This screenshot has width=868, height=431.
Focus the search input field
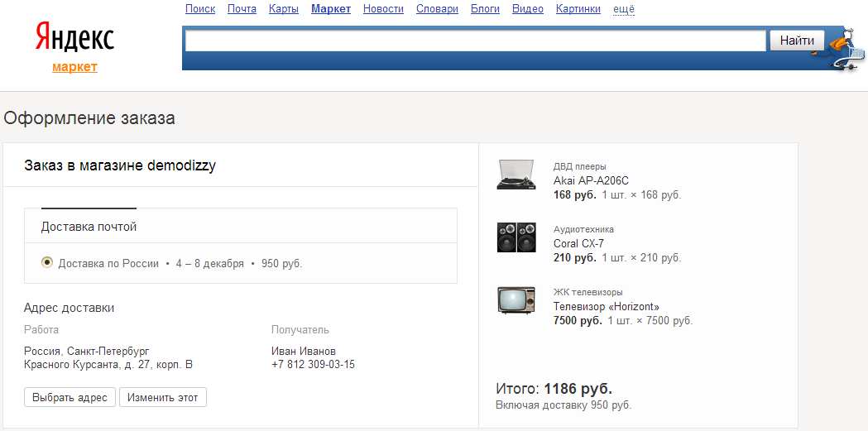[475, 41]
